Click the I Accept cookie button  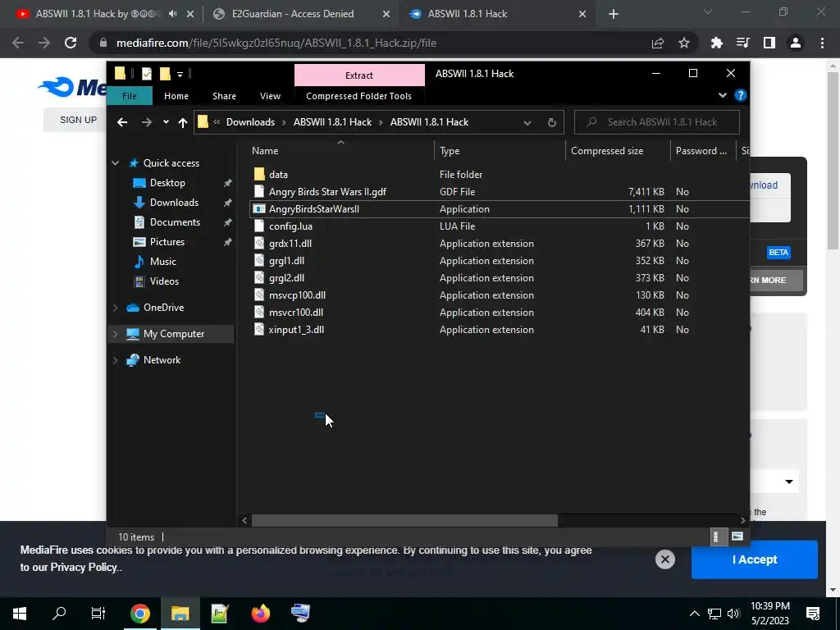(x=755, y=559)
